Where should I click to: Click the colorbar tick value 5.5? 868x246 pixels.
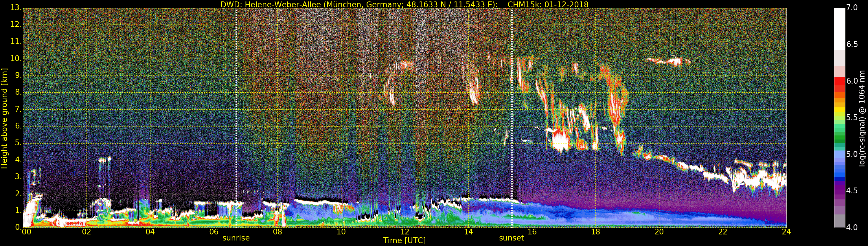click(x=852, y=117)
